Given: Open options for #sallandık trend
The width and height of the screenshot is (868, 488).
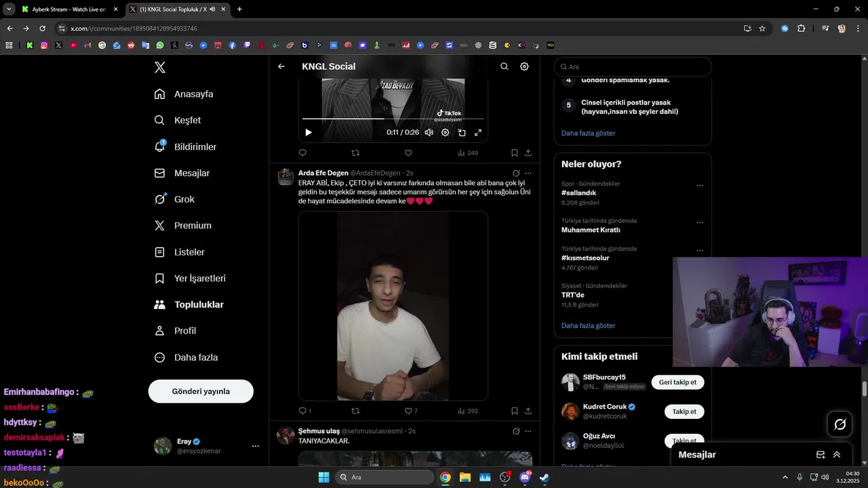Looking at the screenshot, I should coord(700,186).
